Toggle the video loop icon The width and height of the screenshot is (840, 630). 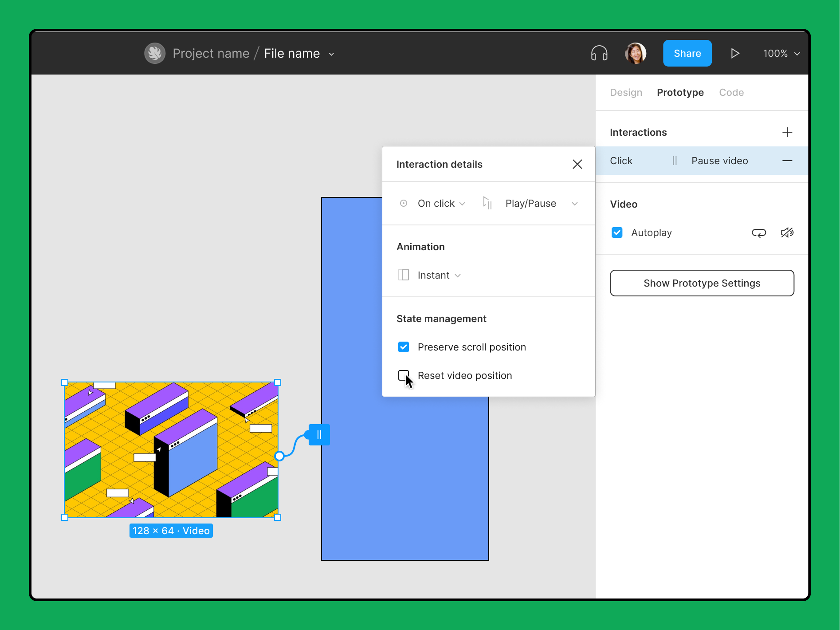point(758,233)
